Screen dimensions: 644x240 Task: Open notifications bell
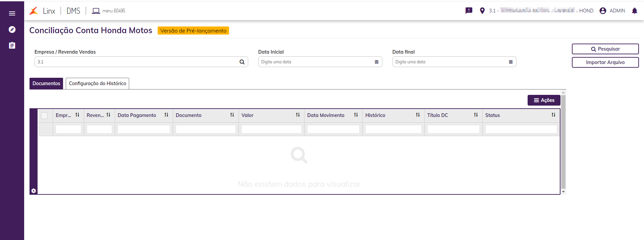(x=634, y=11)
